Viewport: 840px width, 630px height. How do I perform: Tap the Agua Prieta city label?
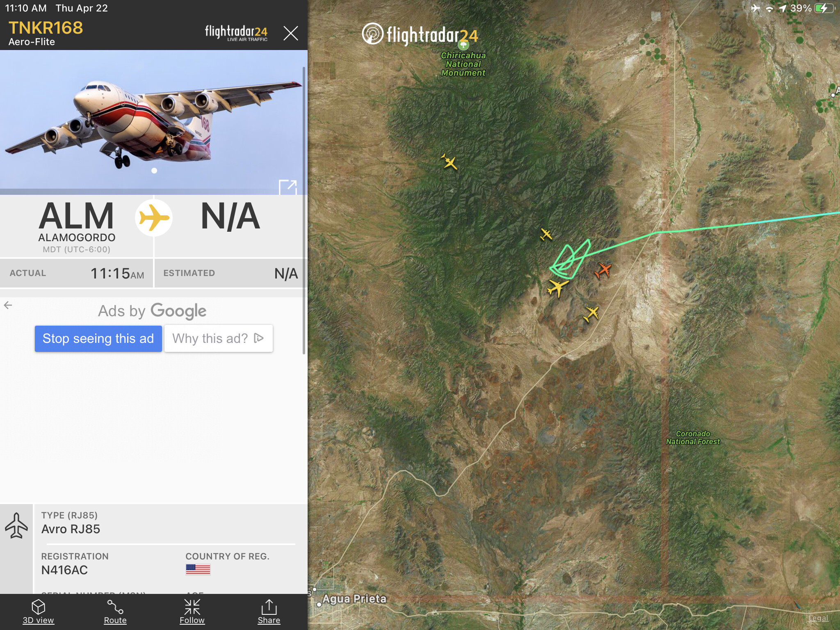pyautogui.click(x=354, y=599)
